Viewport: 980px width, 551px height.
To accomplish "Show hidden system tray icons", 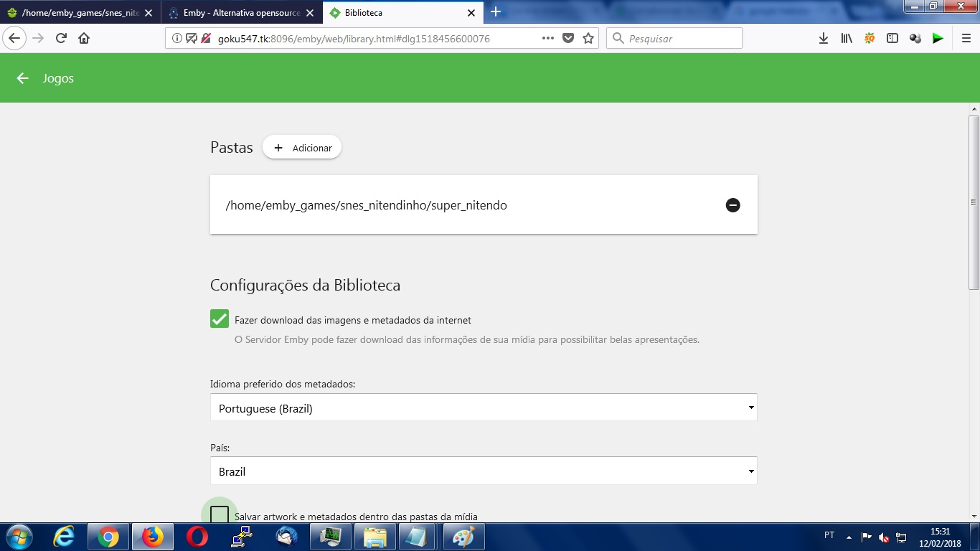I will [849, 537].
